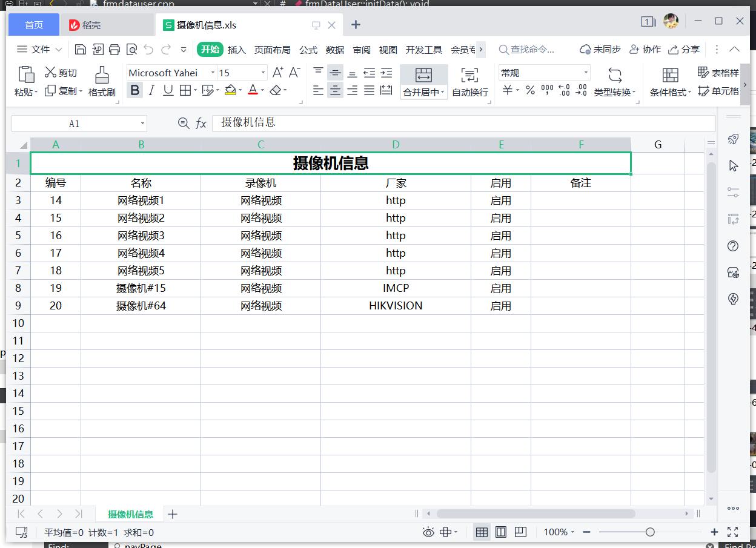Click the Cut (剪切) scissors icon
This screenshot has height=548, width=756.
[x=51, y=73]
